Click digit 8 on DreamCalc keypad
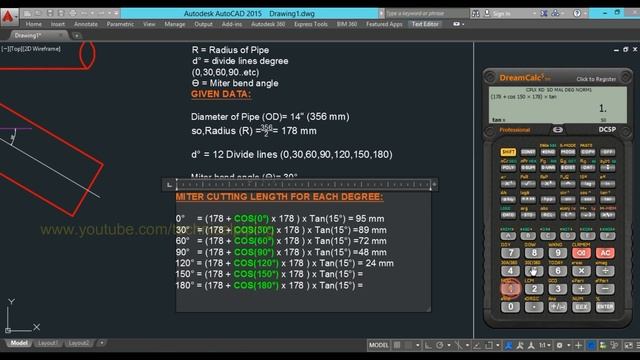 pos(534,253)
